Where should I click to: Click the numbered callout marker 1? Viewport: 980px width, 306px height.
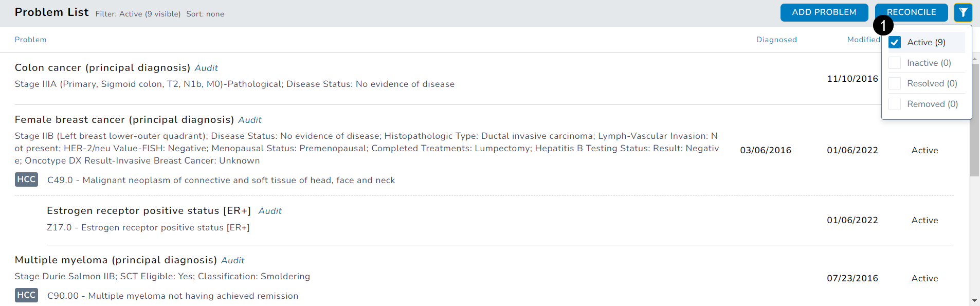coord(883,25)
